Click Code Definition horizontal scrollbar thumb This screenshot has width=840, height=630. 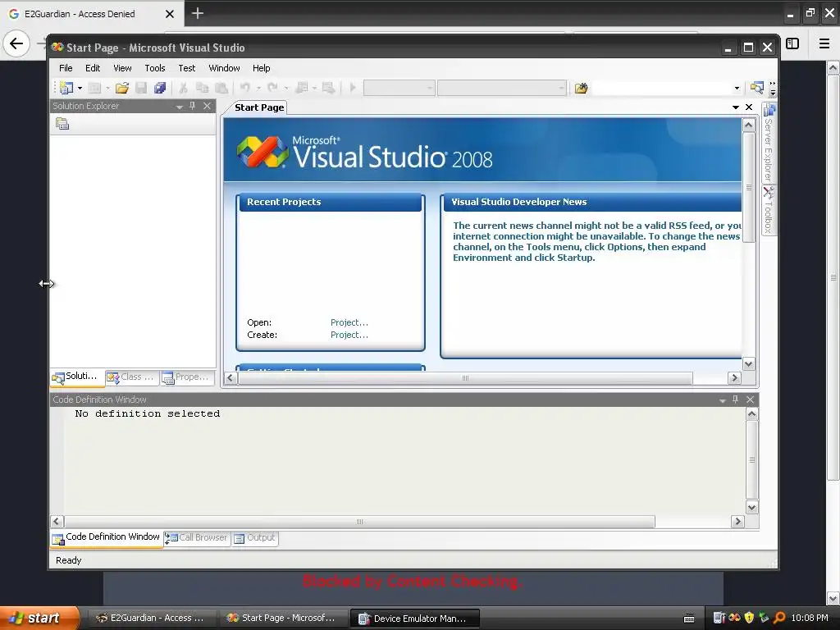[x=359, y=522]
